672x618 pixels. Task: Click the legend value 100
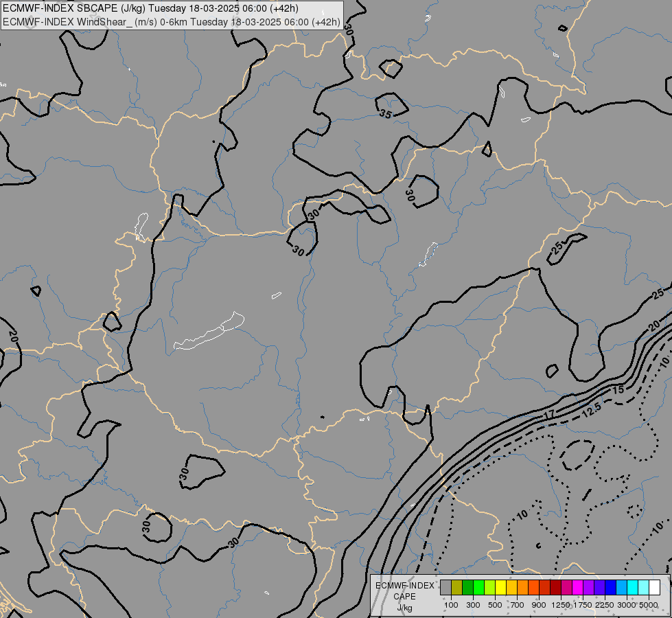(451, 605)
